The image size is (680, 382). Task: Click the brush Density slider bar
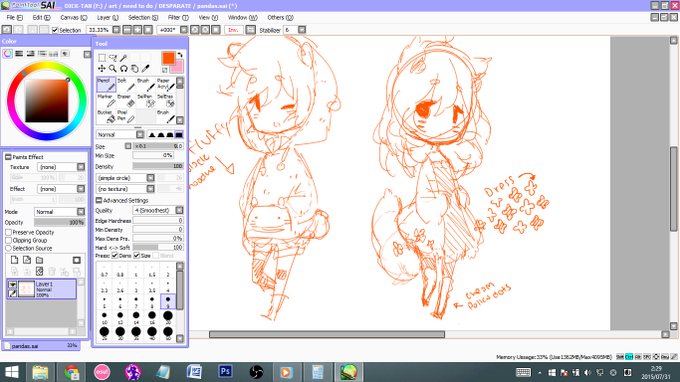[x=158, y=167]
